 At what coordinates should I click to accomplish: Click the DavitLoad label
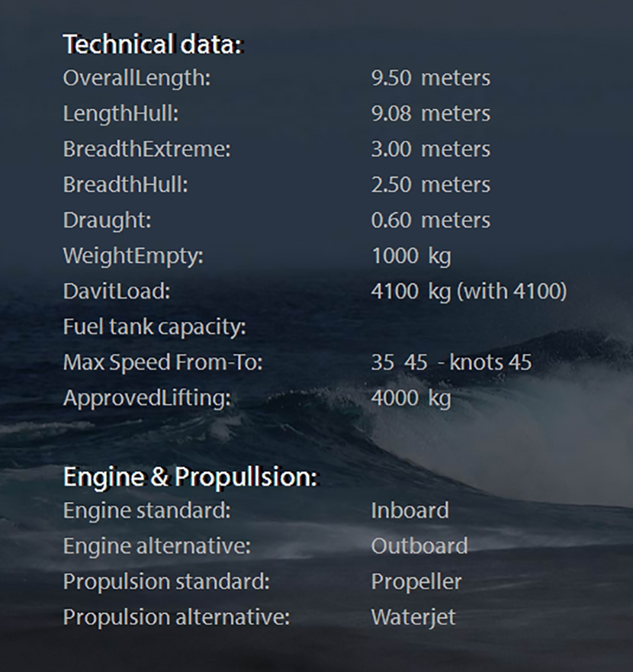(117, 291)
